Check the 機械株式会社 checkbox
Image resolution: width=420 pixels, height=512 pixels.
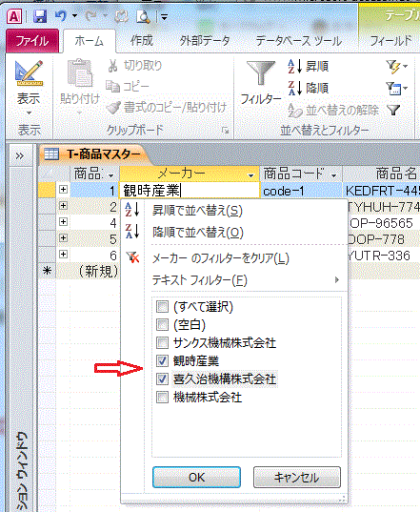pos(162,398)
